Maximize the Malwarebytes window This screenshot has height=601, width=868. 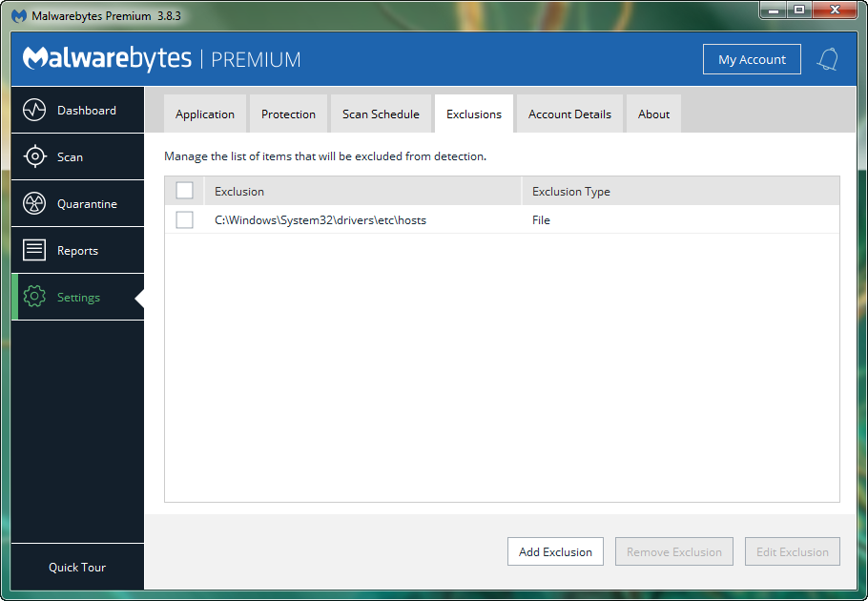coord(799,10)
